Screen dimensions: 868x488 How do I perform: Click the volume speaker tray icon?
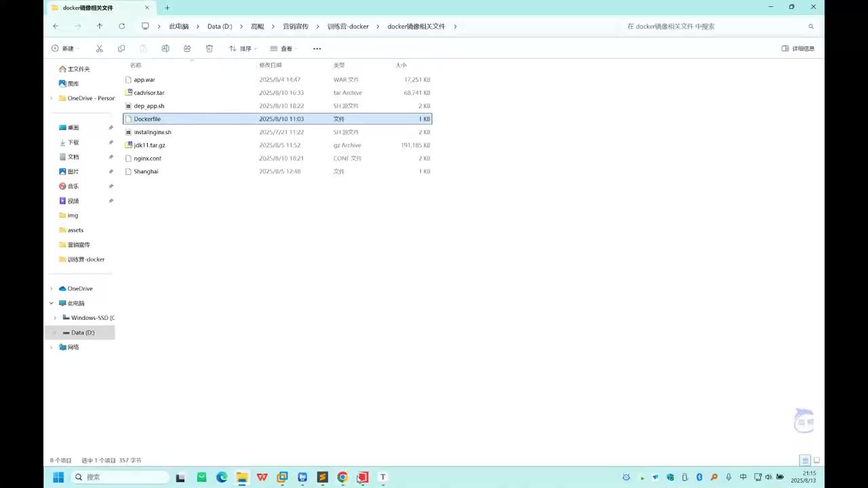[x=768, y=477]
